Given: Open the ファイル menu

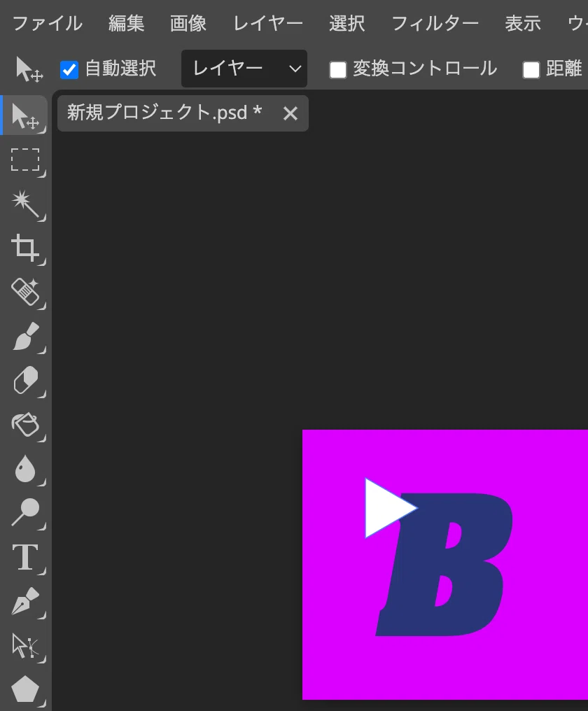Looking at the screenshot, I should [47, 23].
